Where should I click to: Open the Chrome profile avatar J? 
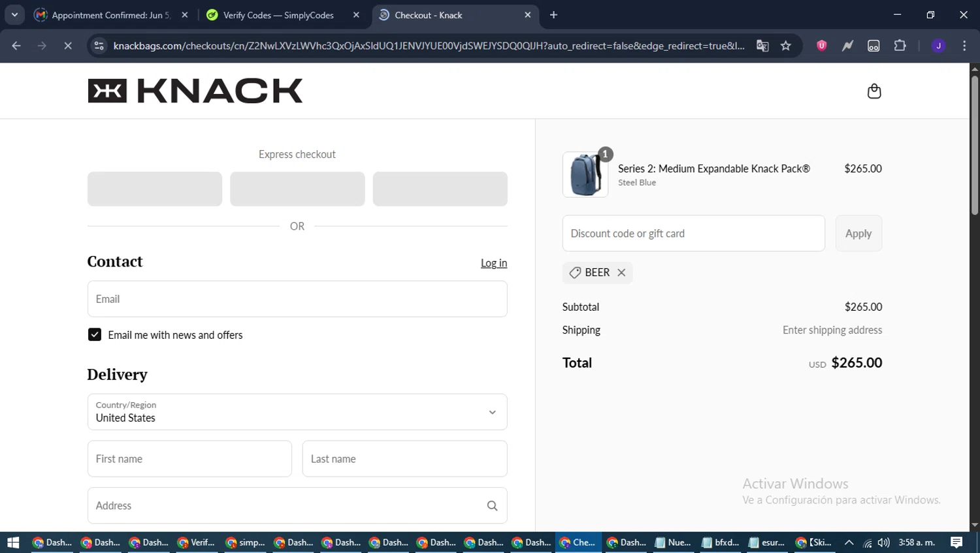938,46
